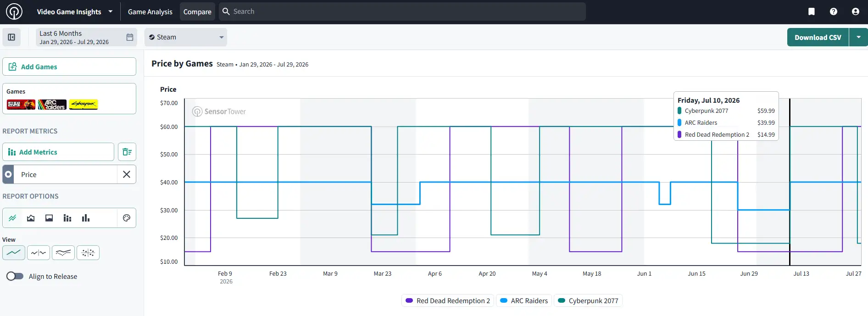
Task: Click the Jul 10 vertical marker on chart
Action: (x=790, y=182)
